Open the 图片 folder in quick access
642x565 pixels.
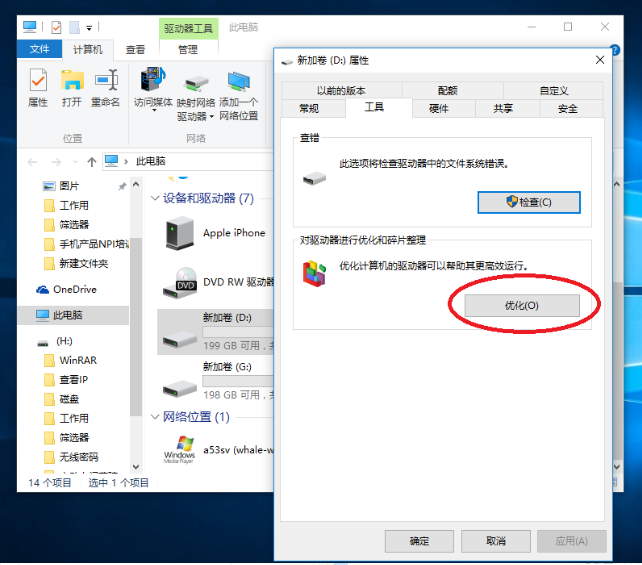61,186
